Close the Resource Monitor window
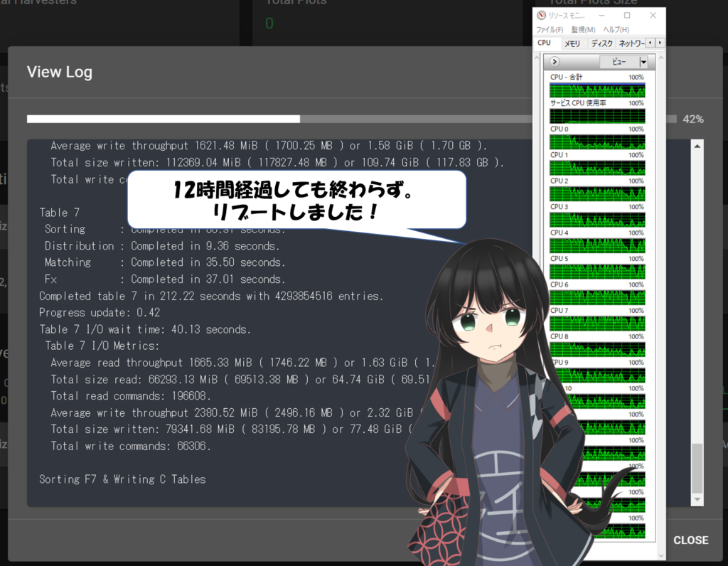Viewport: 728px width, 566px height. [x=653, y=16]
